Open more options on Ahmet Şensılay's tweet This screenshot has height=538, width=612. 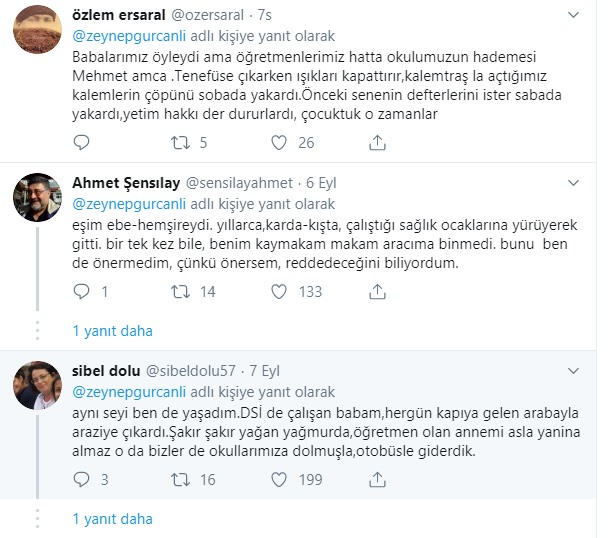click(572, 183)
